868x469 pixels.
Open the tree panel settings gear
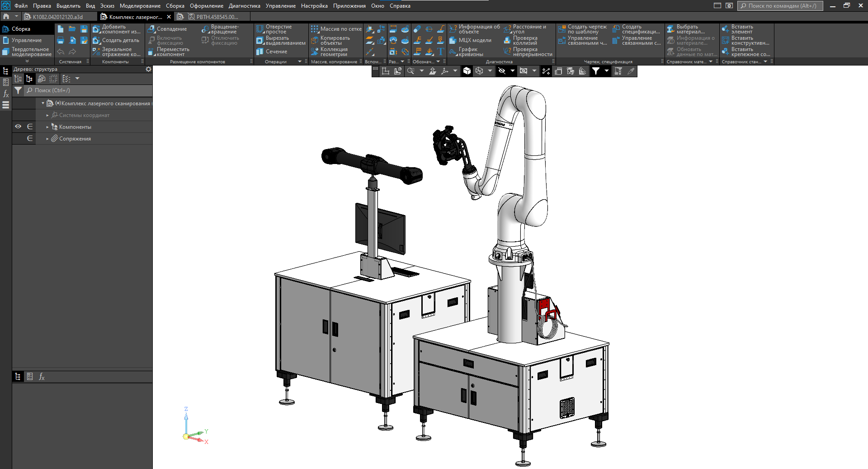[x=148, y=69]
